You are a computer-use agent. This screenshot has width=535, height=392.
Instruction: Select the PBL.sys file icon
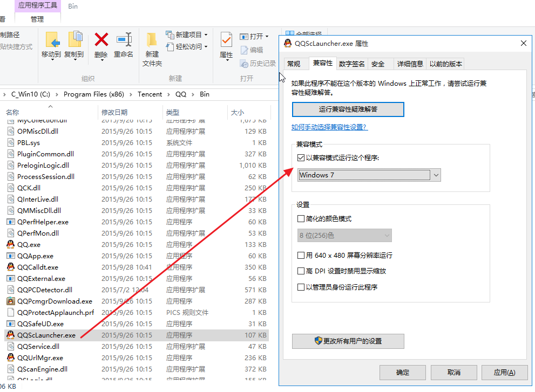(11, 142)
